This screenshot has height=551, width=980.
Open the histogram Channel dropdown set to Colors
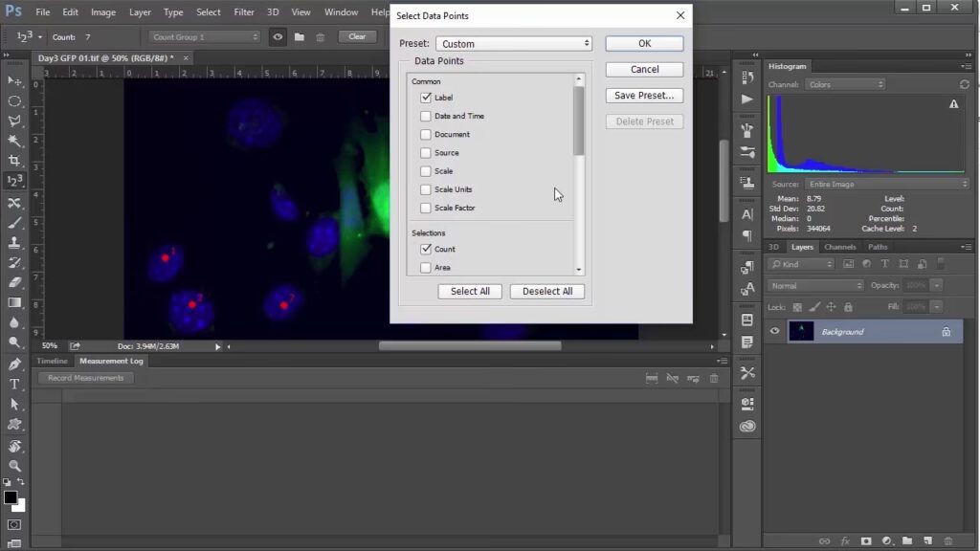[x=844, y=84]
